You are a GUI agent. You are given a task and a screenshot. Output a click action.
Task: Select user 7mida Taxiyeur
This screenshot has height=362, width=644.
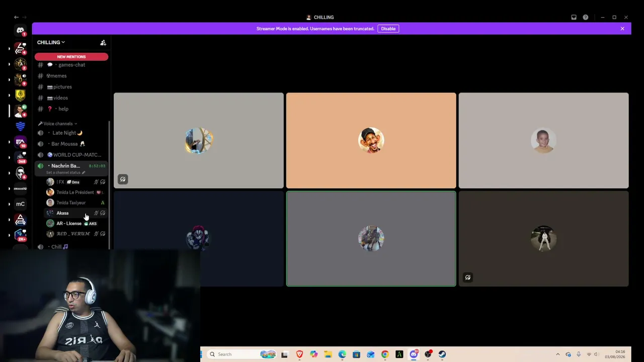click(x=75, y=203)
